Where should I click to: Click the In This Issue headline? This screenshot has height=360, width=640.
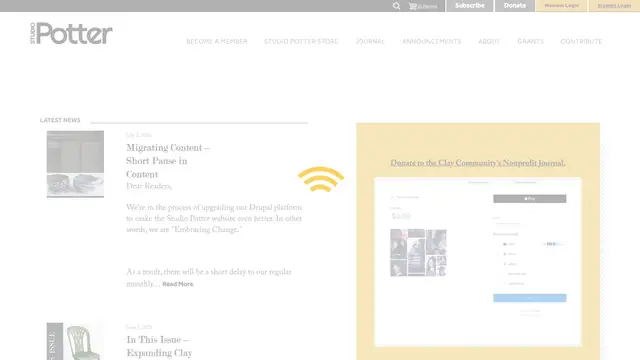159,346
